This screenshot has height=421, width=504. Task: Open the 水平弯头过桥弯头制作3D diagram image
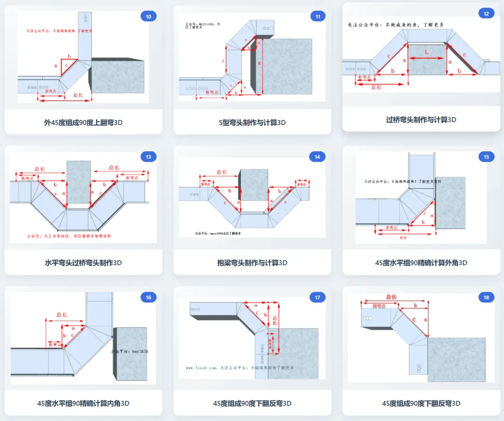83,197
